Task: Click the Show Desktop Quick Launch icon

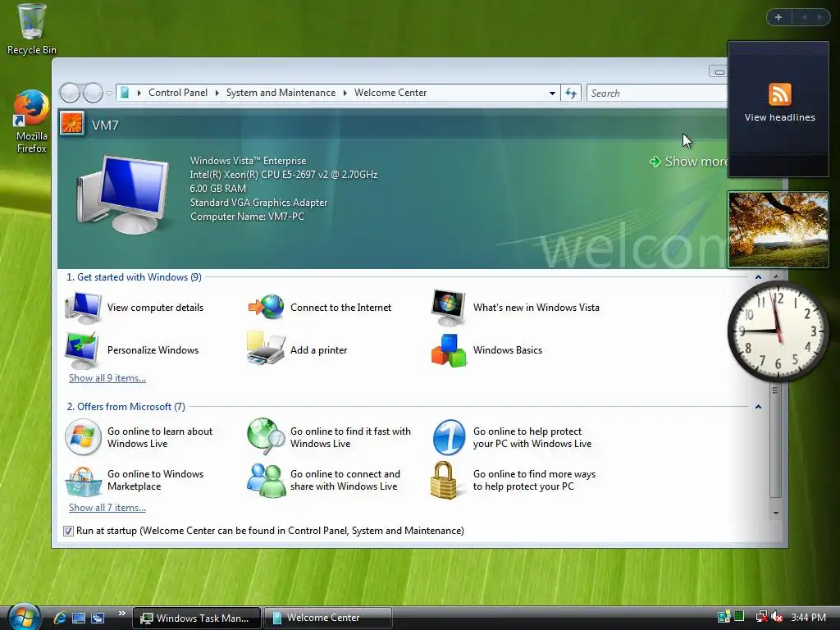Action: [x=79, y=618]
